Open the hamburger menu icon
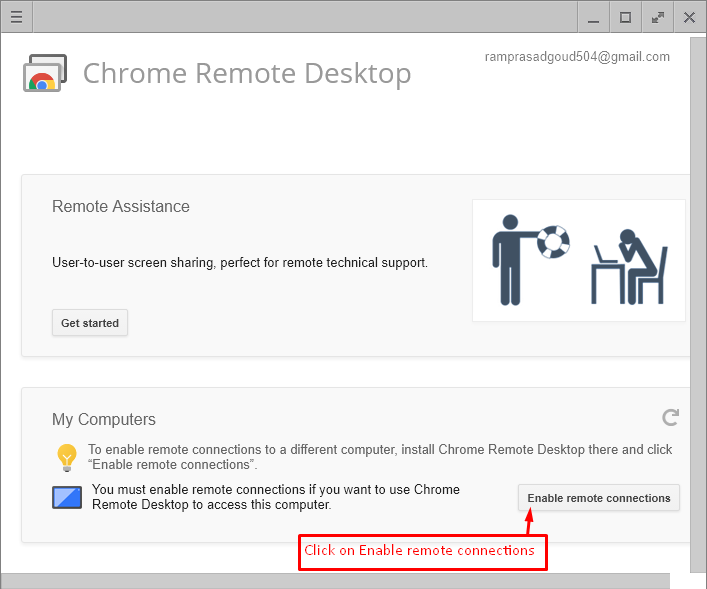 [x=17, y=17]
